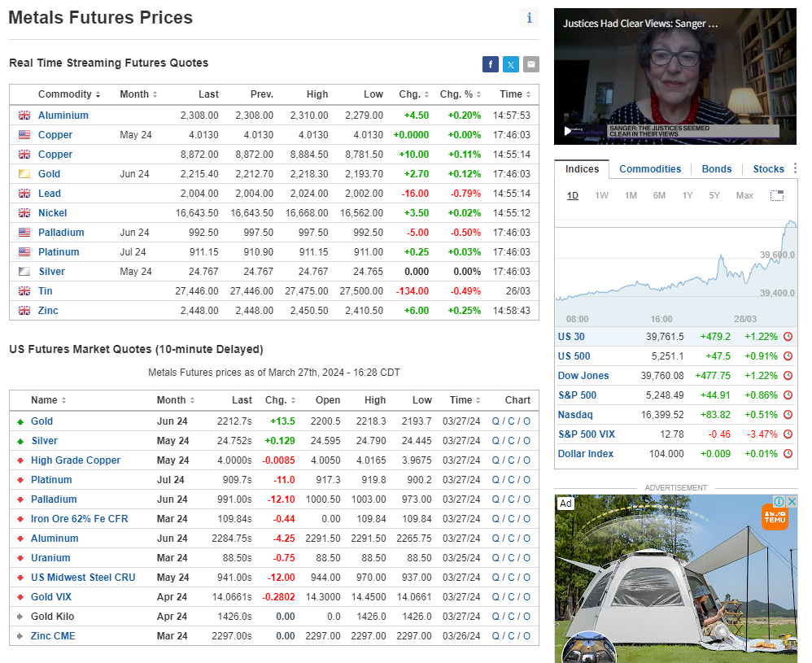
Task: Click the ad info icon on Temu ad
Action: (x=779, y=501)
